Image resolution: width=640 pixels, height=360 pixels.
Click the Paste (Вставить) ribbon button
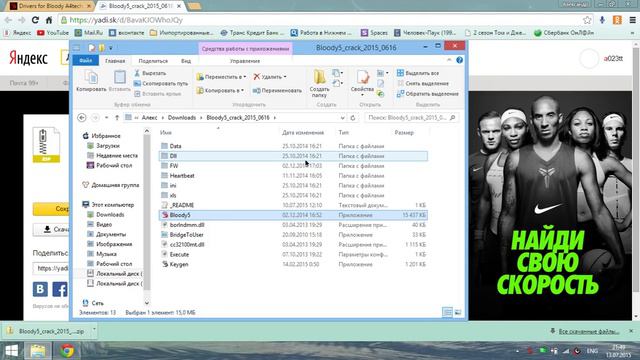tap(120, 81)
